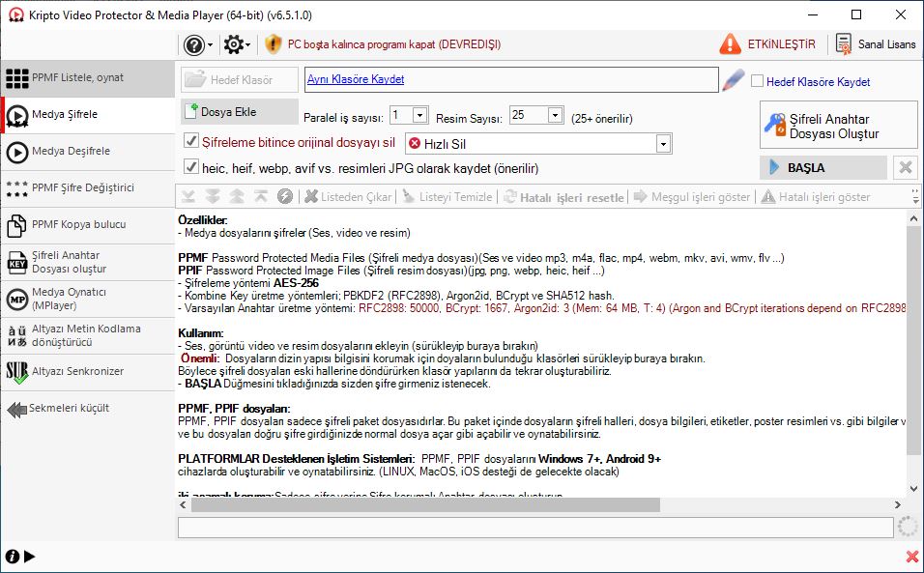Click Aynı Klasöre Kaydet link
Viewport: 924px width, 573px height.
click(x=356, y=79)
